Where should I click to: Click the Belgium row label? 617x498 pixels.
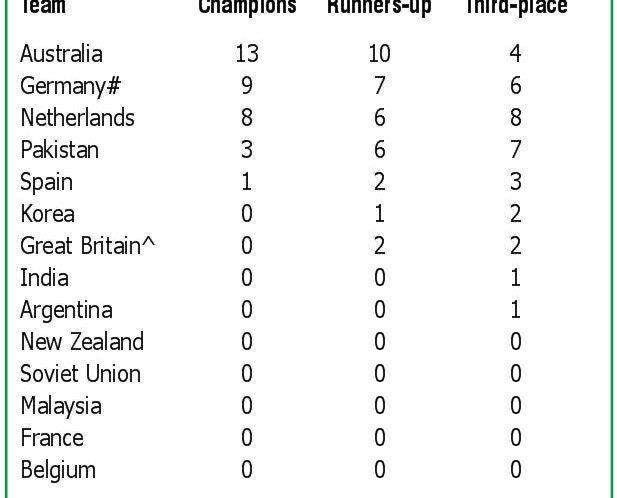[x=58, y=470]
